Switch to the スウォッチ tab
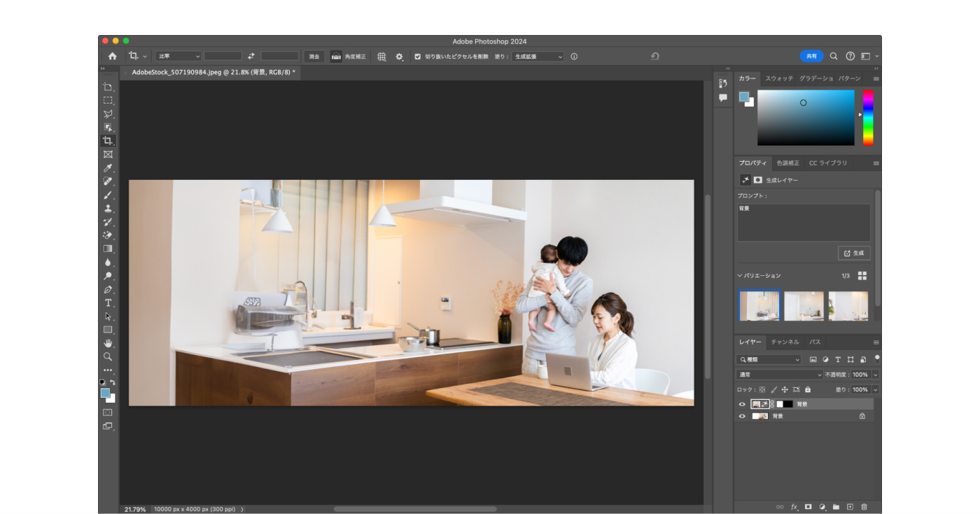Image resolution: width=980 pixels, height=514 pixels. [x=778, y=78]
